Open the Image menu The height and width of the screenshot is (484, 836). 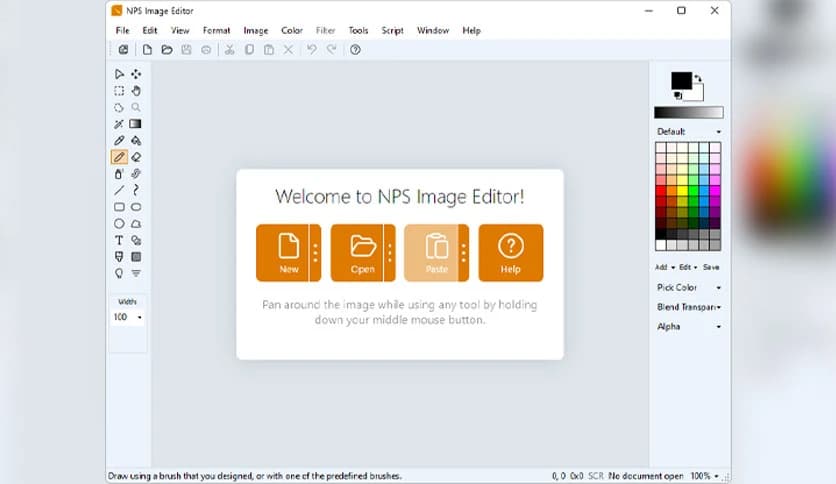[256, 31]
